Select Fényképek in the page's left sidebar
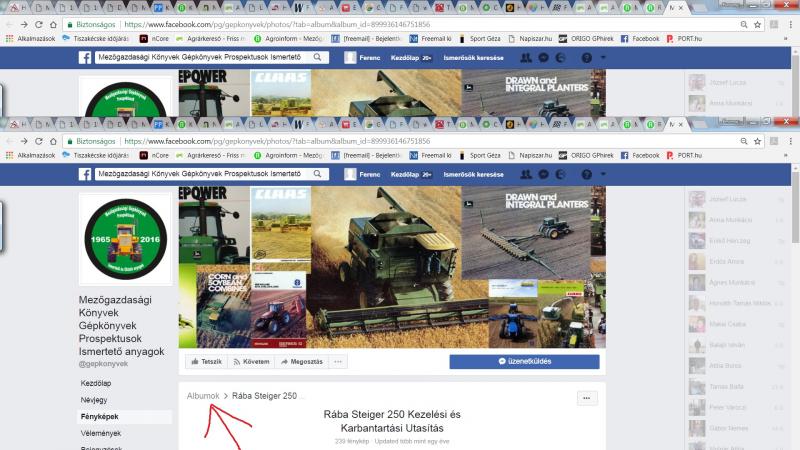Viewport: 800px width, 450px height. click(99, 417)
